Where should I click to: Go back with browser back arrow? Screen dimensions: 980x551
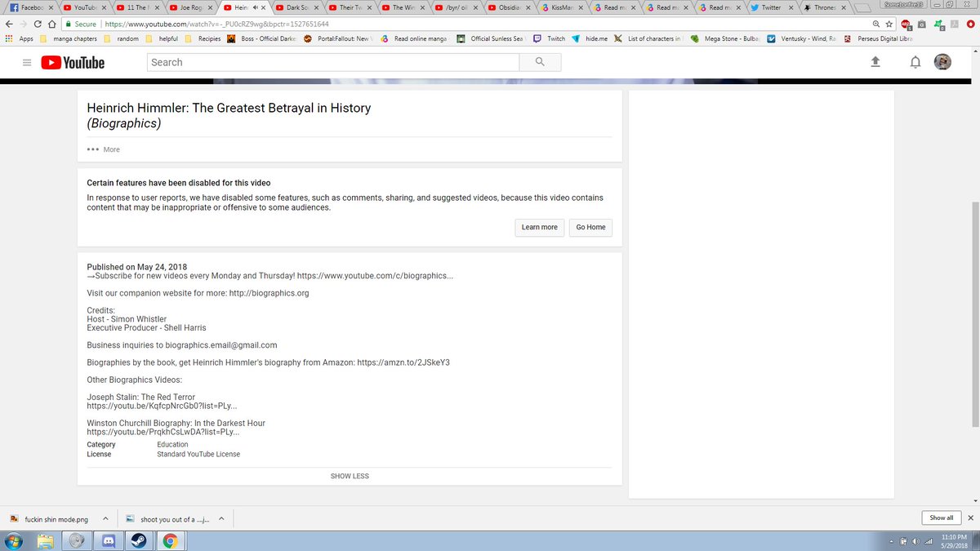coord(10,24)
